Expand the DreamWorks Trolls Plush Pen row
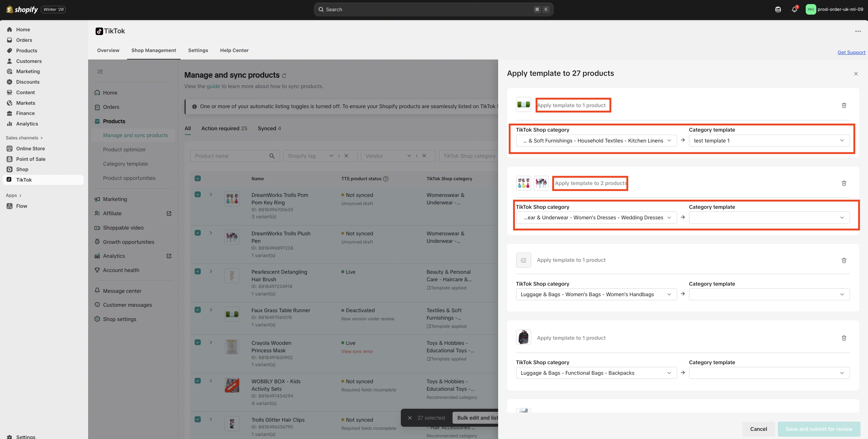Screen dimensions: 868x439 [211, 233]
